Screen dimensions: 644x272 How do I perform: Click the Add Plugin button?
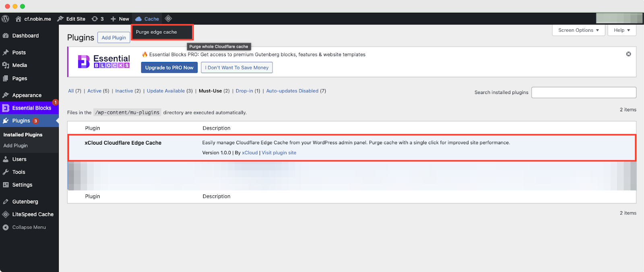114,38
